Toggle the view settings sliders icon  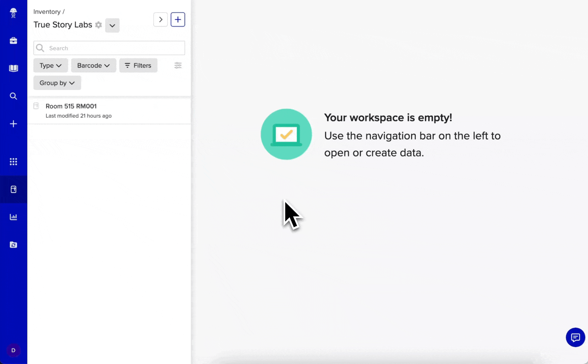[178, 65]
